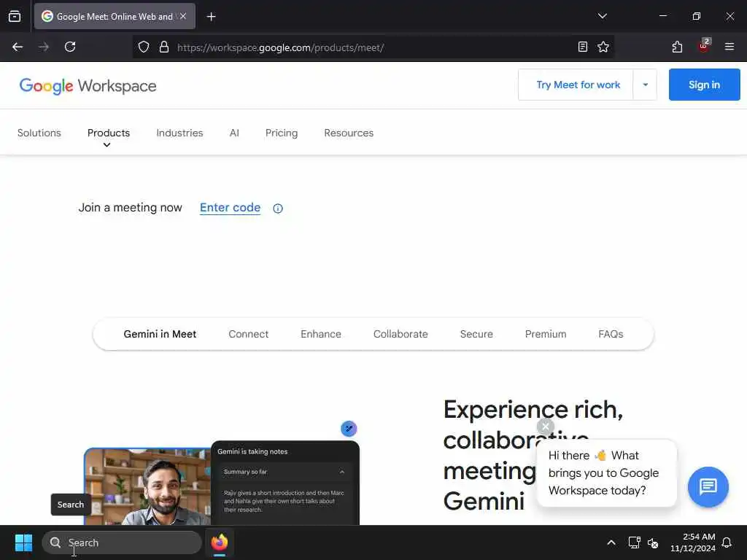The height and width of the screenshot is (560, 747).
Task: Click the muted volume tray icon
Action: coord(653,542)
